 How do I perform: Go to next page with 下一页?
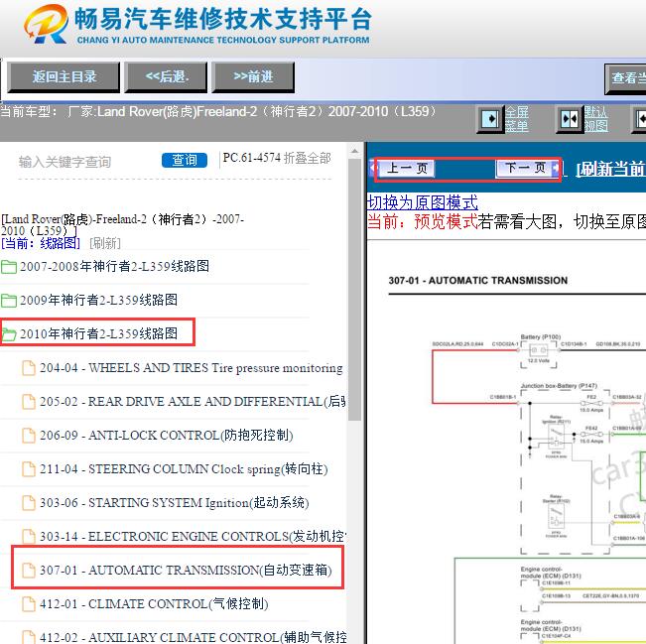click(x=528, y=168)
